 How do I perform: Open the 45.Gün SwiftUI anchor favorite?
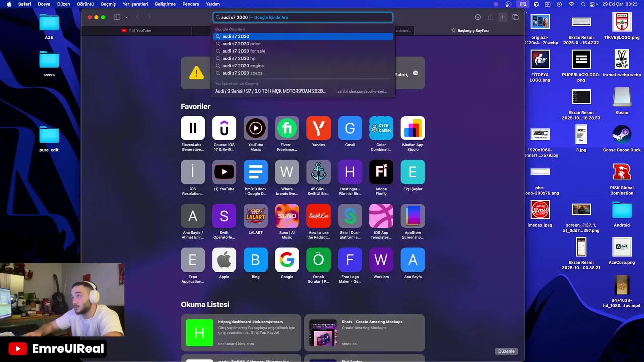pos(318,172)
